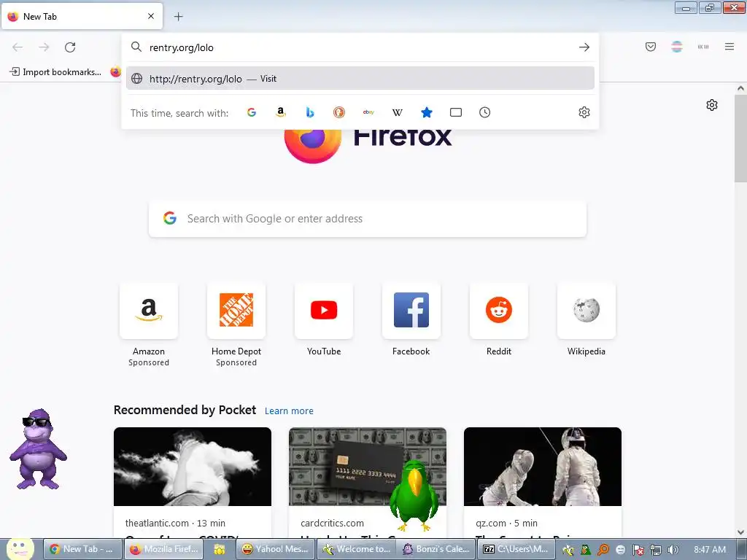Open the Firefox hamburger menu
This screenshot has width=747, height=560.
pos(729,47)
